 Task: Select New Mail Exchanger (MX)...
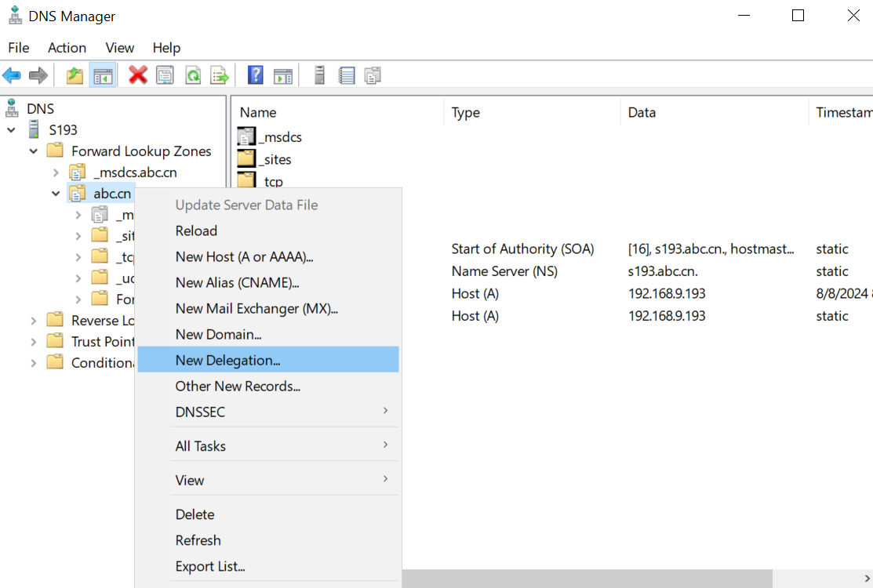coord(267,308)
